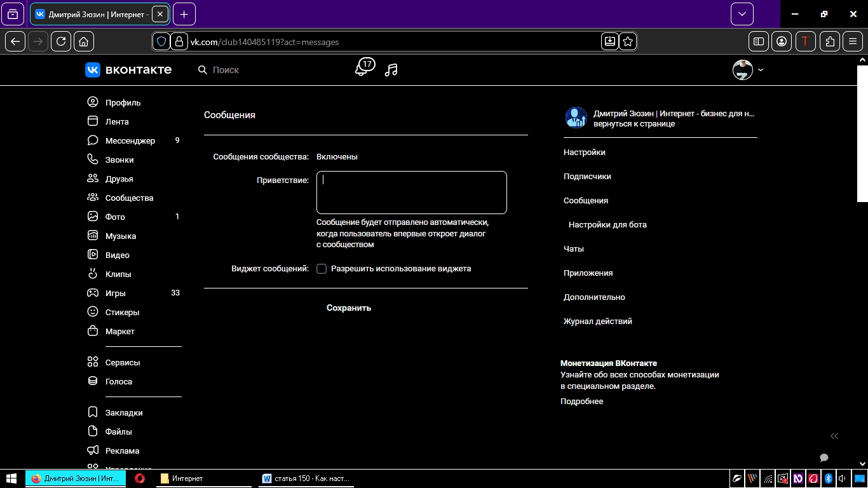Open Настройки in community menu

pos(584,152)
